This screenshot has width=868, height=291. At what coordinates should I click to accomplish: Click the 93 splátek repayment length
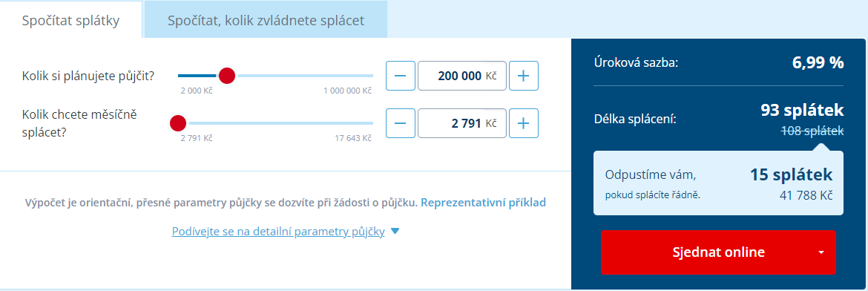click(x=802, y=110)
